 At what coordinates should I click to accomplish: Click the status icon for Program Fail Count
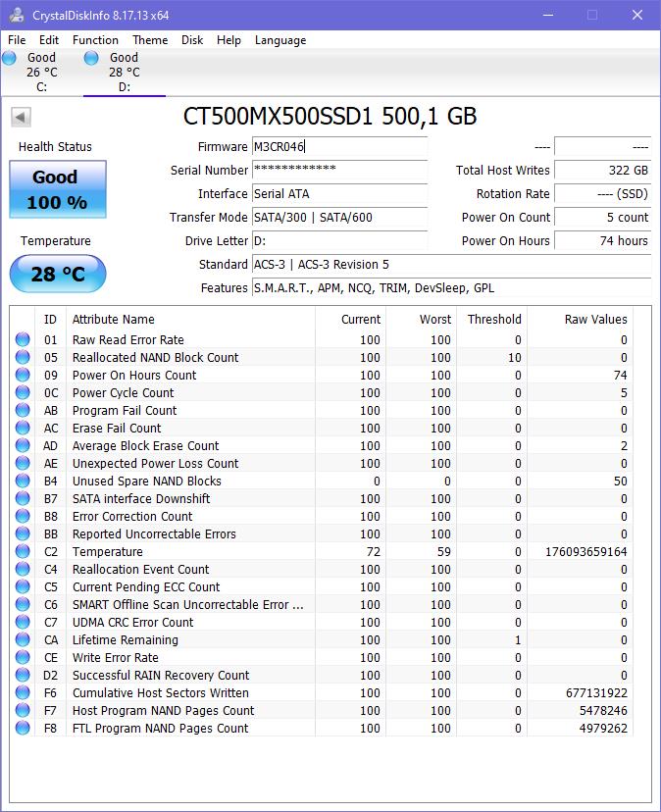click(x=23, y=410)
